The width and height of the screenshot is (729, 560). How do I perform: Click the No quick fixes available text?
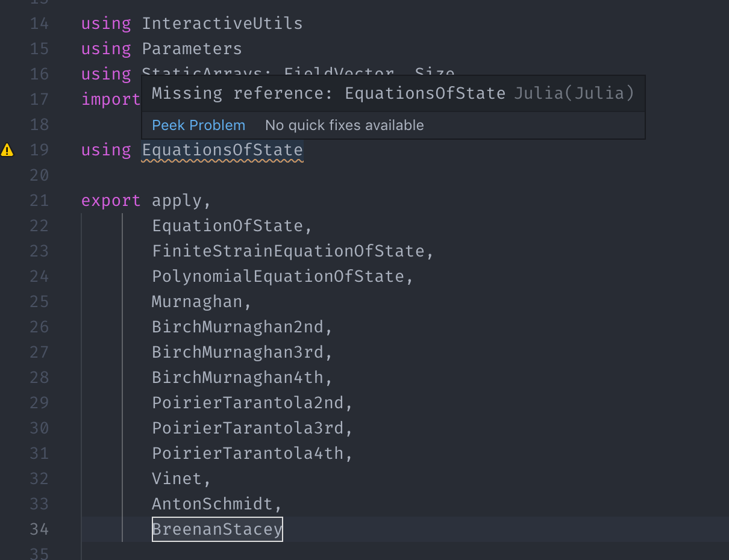point(345,125)
